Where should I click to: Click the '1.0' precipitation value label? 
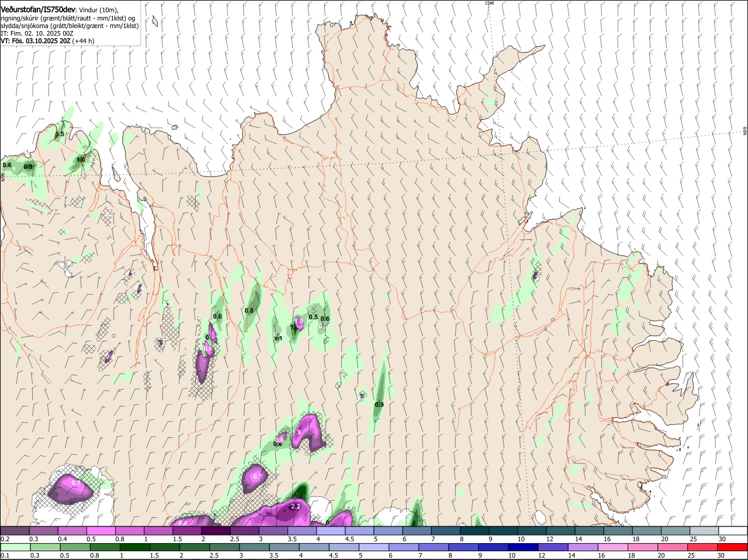[x=81, y=160]
